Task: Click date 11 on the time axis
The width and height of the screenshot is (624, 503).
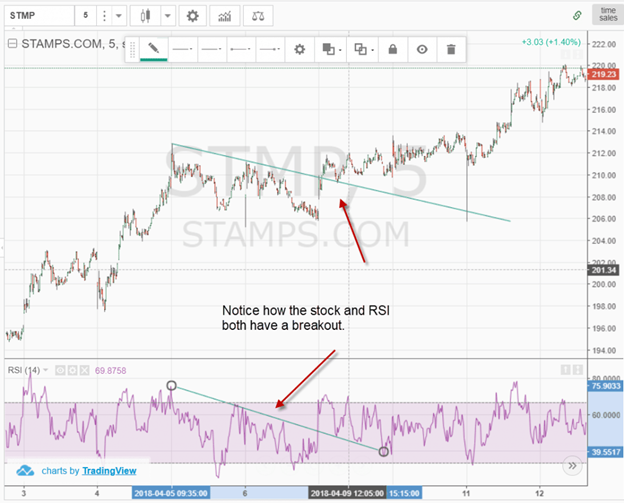Action: click(x=466, y=493)
